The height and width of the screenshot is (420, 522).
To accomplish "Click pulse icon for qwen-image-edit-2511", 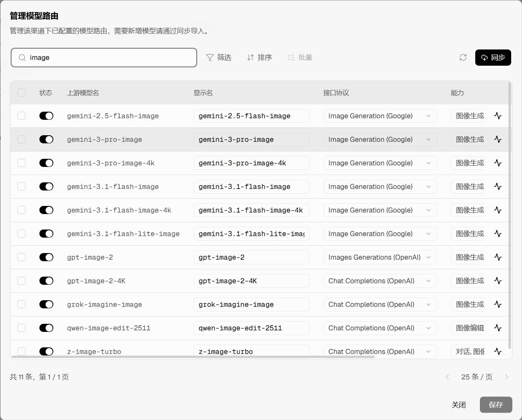I will [x=498, y=328].
